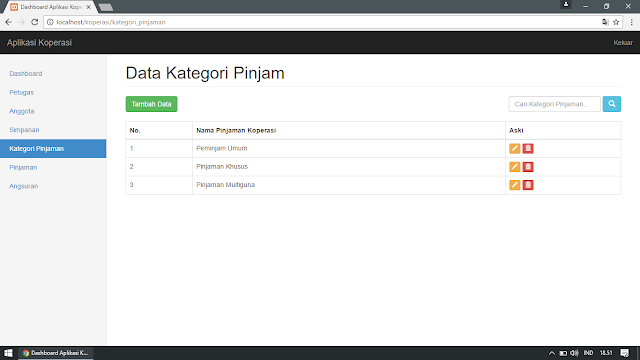Image resolution: width=640 pixels, height=360 pixels.
Task: Open a new browser tab
Action: [x=106, y=7]
